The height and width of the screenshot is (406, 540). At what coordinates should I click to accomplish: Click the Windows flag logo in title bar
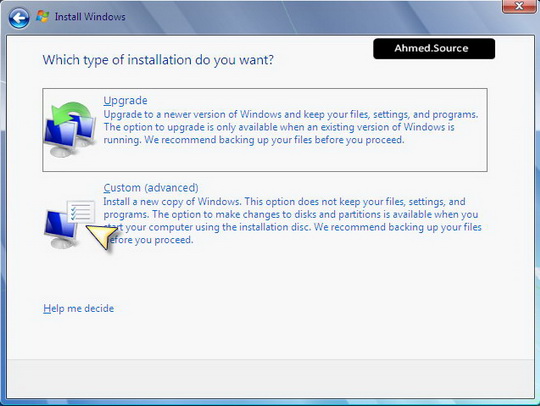[43, 17]
